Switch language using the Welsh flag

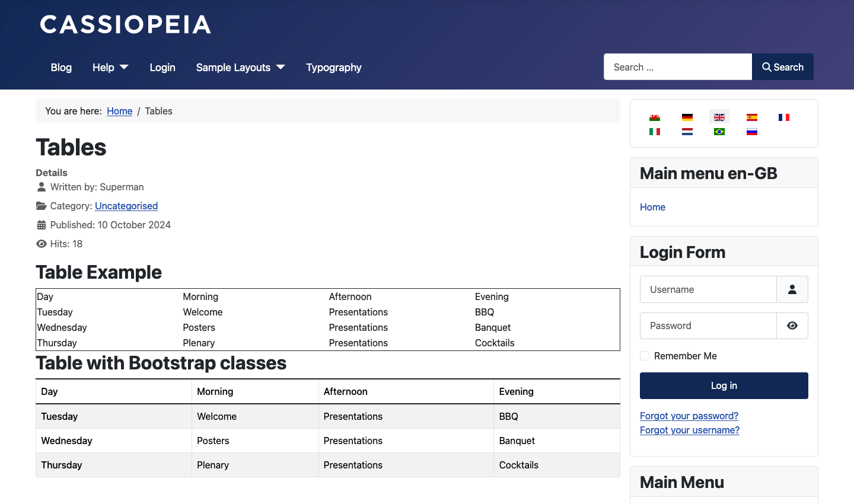coord(655,117)
